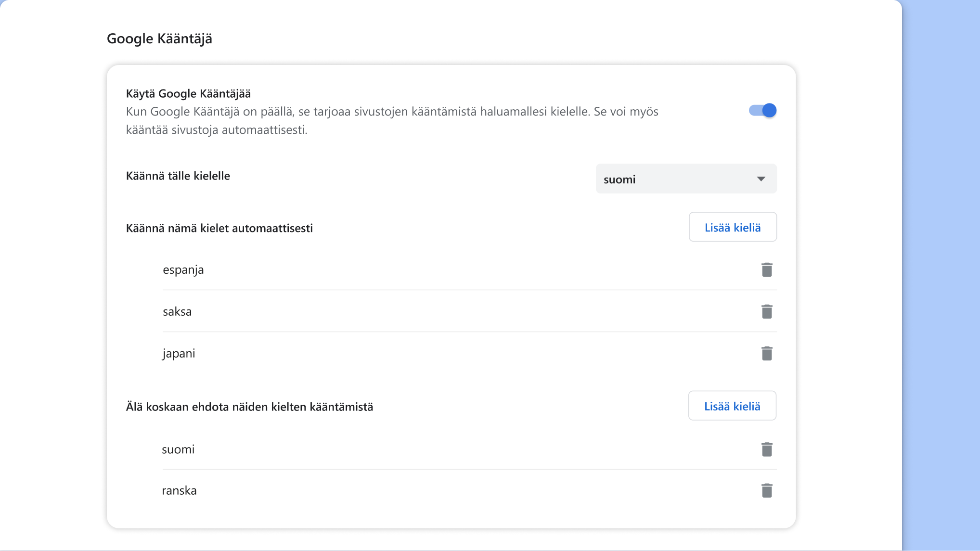
Task: Select the ranska language row text
Action: click(x=179, y=491)
